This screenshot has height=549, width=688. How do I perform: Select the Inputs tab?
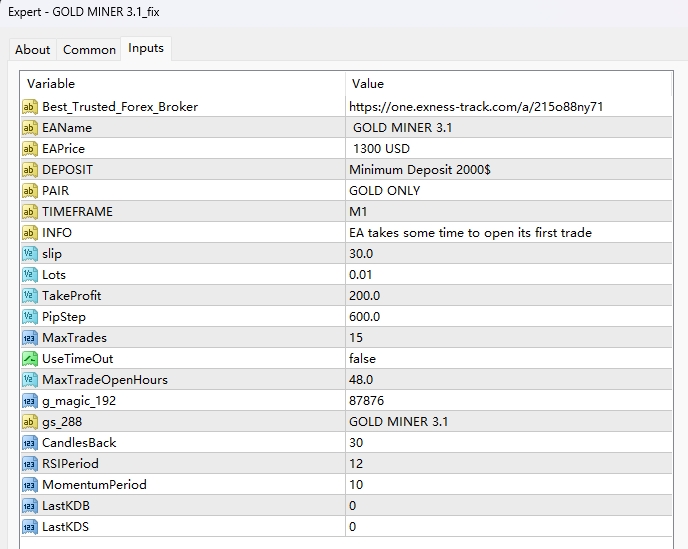[146, 48]
